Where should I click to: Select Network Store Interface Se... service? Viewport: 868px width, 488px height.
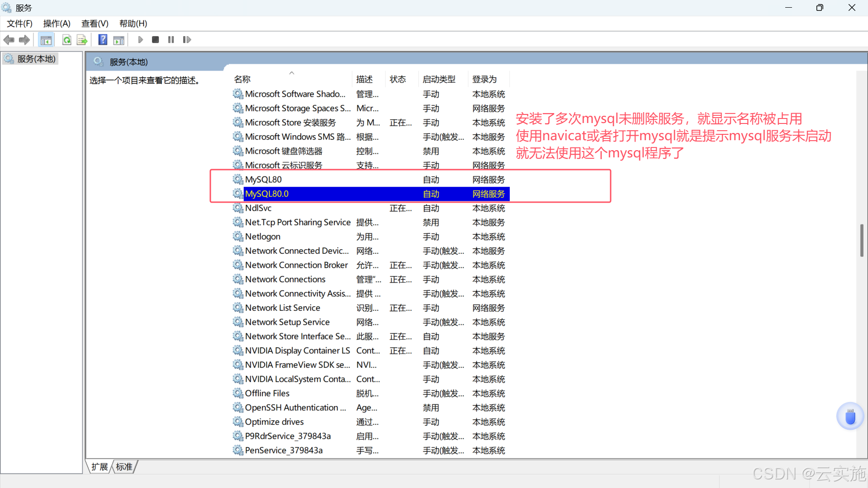coord(371,336)
